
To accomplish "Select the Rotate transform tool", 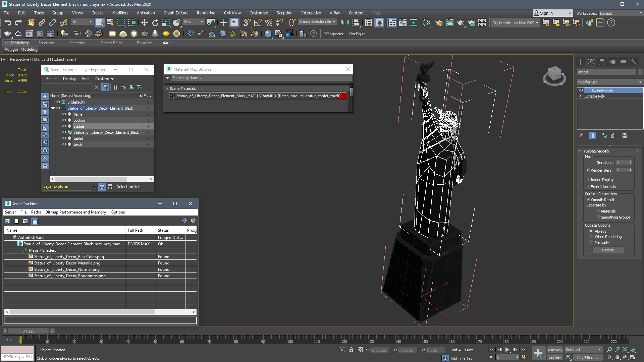I will point(155,23).
